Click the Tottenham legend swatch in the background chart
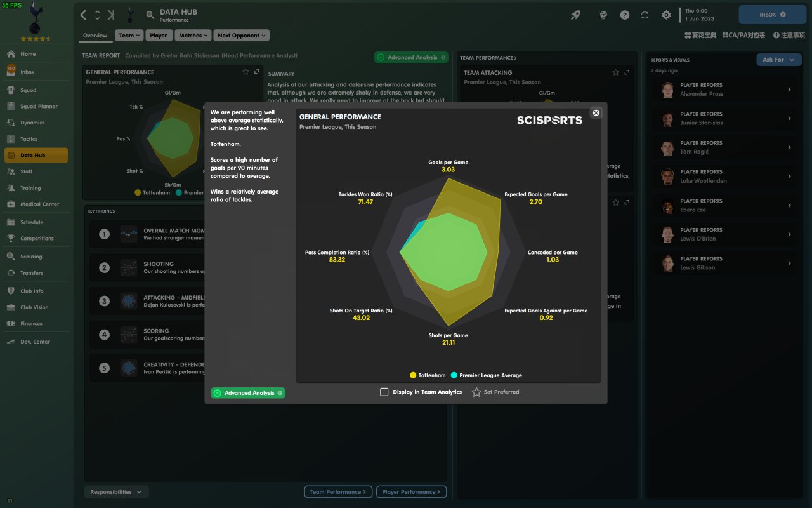The height and width of the screenshot is (508, 812). [x=138, y=192]
